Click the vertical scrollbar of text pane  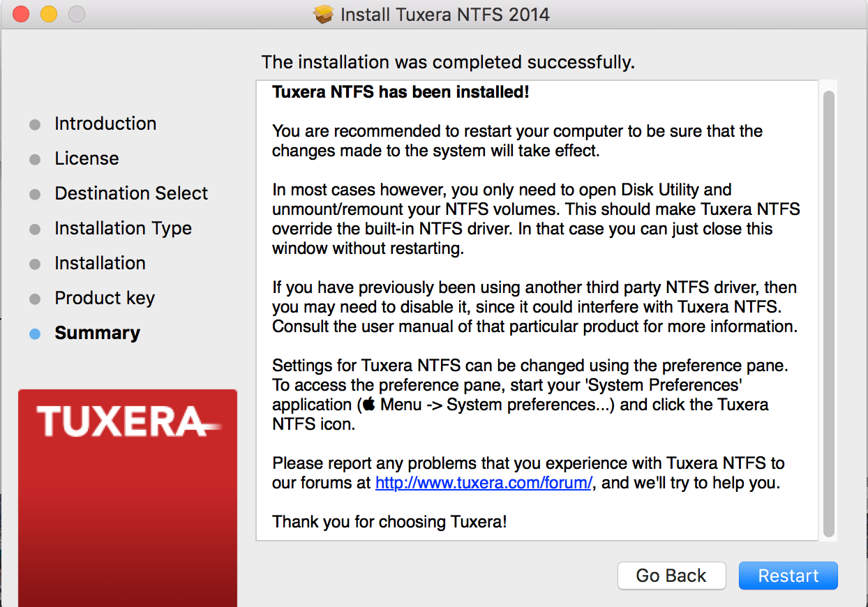click(x=828, y=313)
